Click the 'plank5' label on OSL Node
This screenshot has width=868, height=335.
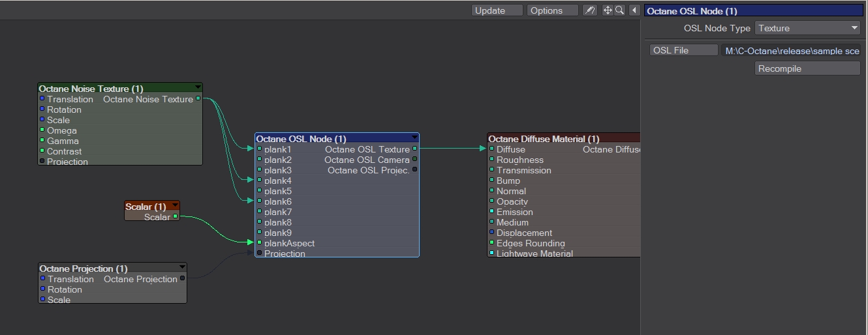(x=278, y=191)
